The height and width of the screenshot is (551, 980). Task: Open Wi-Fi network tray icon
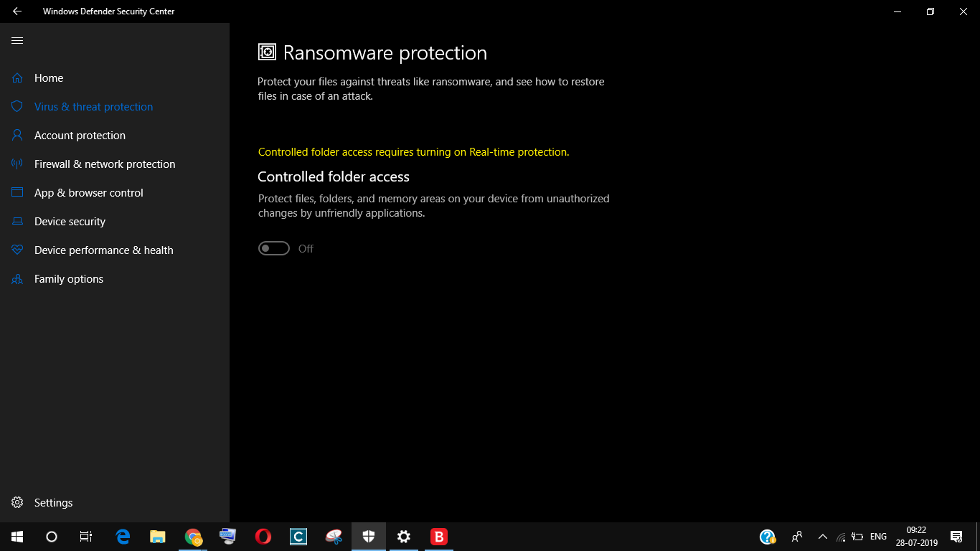coord(841,537)
